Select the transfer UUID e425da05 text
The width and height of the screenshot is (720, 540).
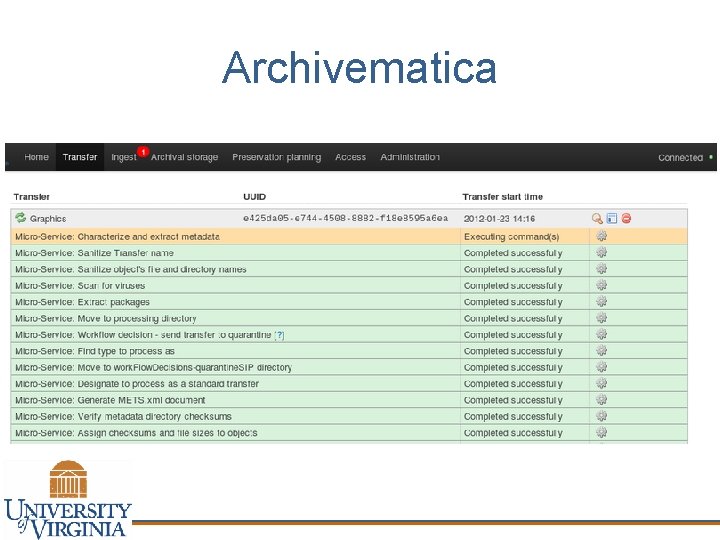(345, 218)
